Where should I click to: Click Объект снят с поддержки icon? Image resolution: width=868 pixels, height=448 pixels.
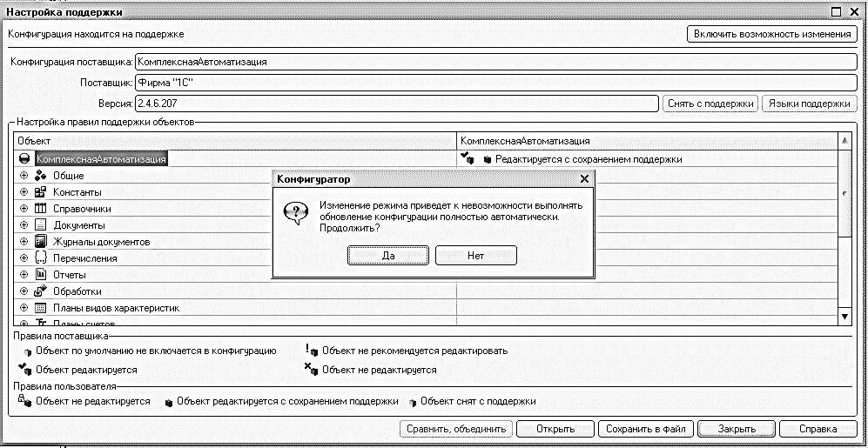click(x=413, y=403)
